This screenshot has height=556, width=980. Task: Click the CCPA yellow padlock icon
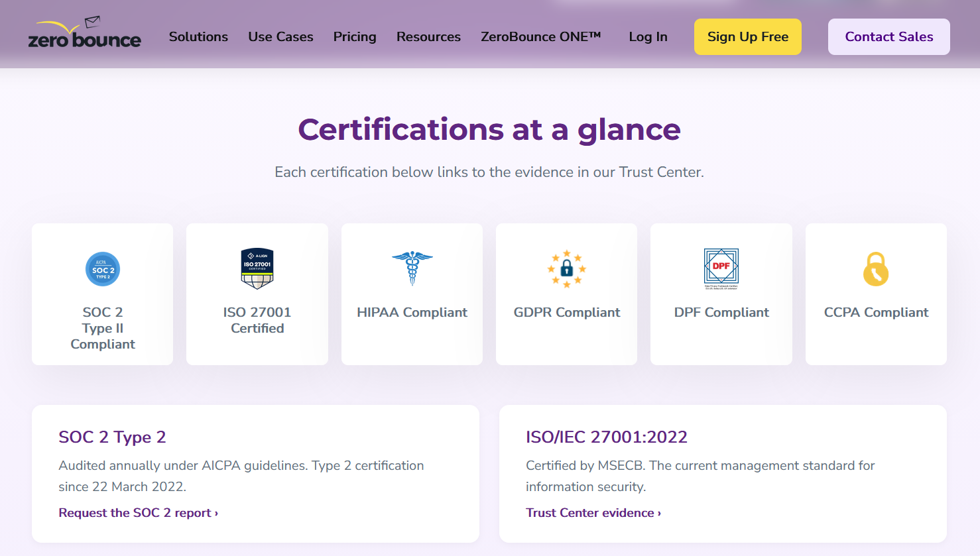[876, 268]
